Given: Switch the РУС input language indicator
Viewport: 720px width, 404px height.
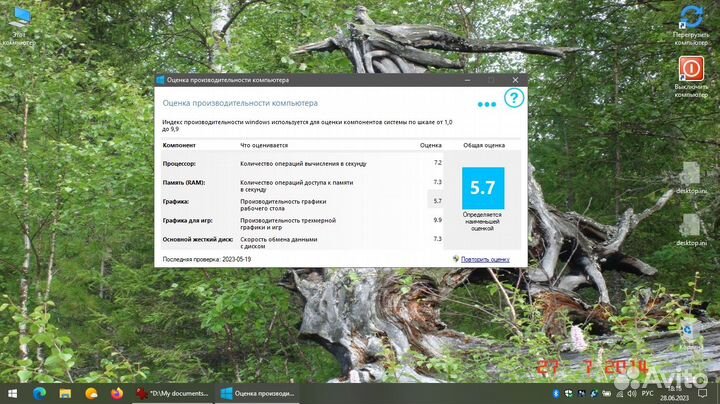Looking at the screenshot, I should click(x=647, y=393).
